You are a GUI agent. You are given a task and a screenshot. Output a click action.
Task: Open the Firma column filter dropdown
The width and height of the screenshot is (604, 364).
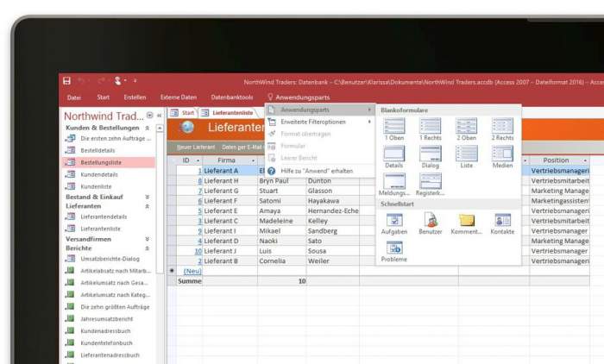point(253,160)
